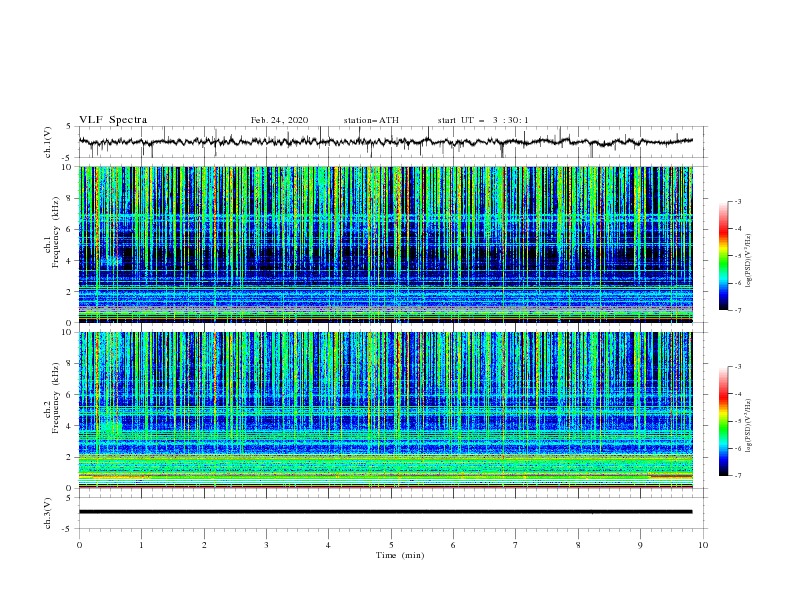Viewport: 792px width, 612px height.
Task: Click the ch.2 spectrogram color bar
Action: pyautogui.click(x=723, y=421)
